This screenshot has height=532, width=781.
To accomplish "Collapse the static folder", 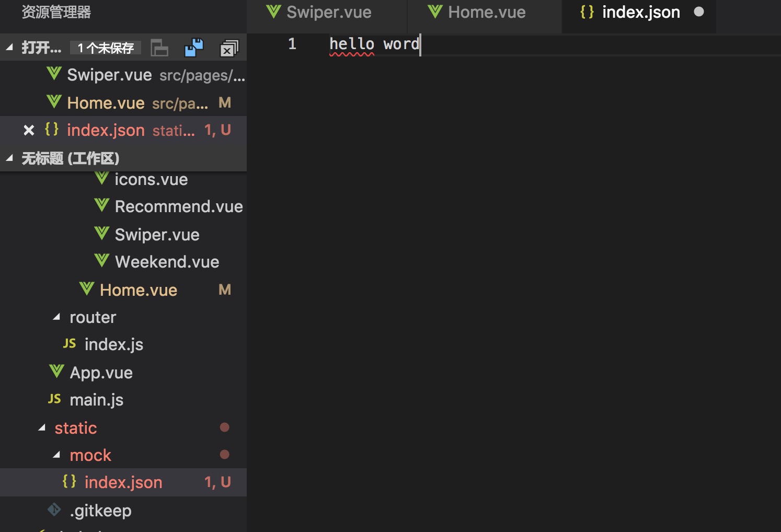I will pos(42,428).
